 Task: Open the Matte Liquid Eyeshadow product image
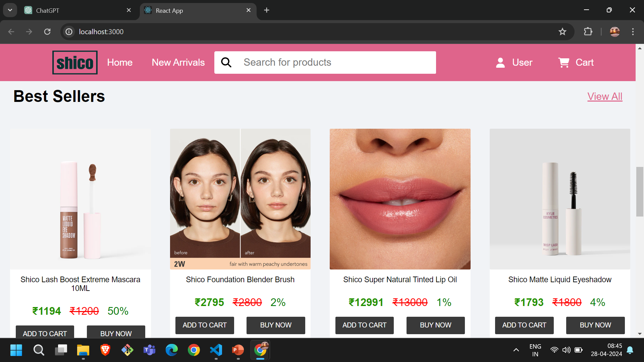560,199
